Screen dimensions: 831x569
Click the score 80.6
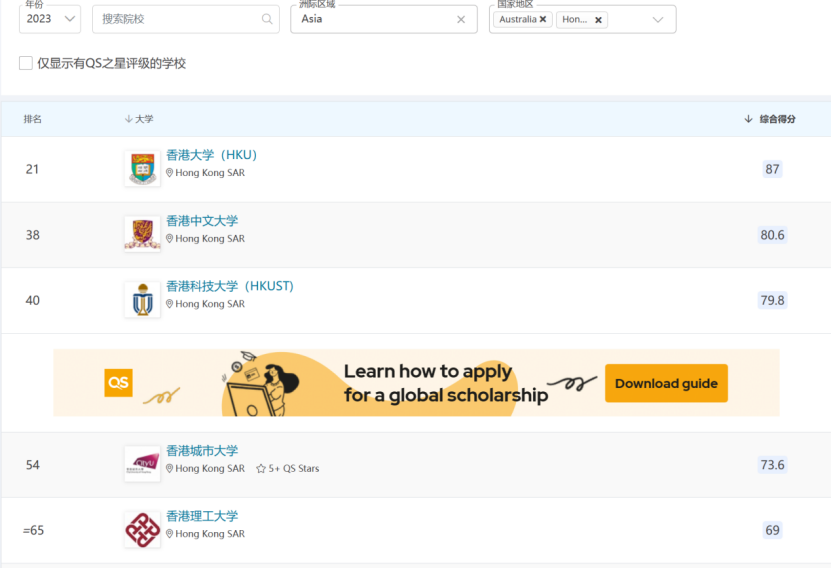click(772, 235)
